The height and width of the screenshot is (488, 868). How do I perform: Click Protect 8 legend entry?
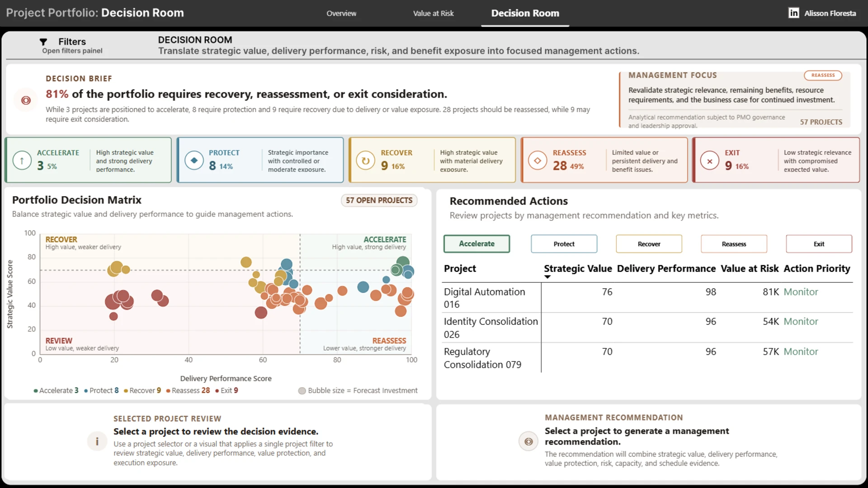tap(102, 390)
